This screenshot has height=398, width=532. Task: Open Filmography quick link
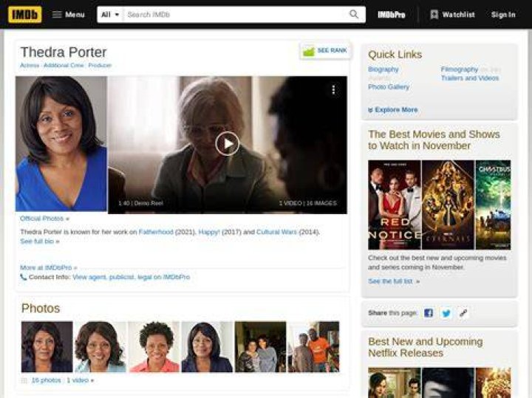coord(460,69)
